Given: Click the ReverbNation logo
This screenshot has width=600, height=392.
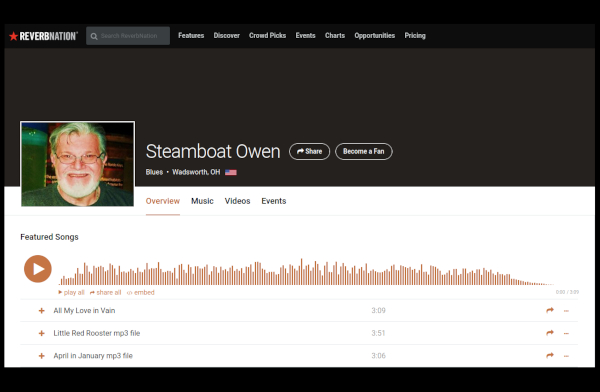Looking at the screenshot, I should point(43,36).
